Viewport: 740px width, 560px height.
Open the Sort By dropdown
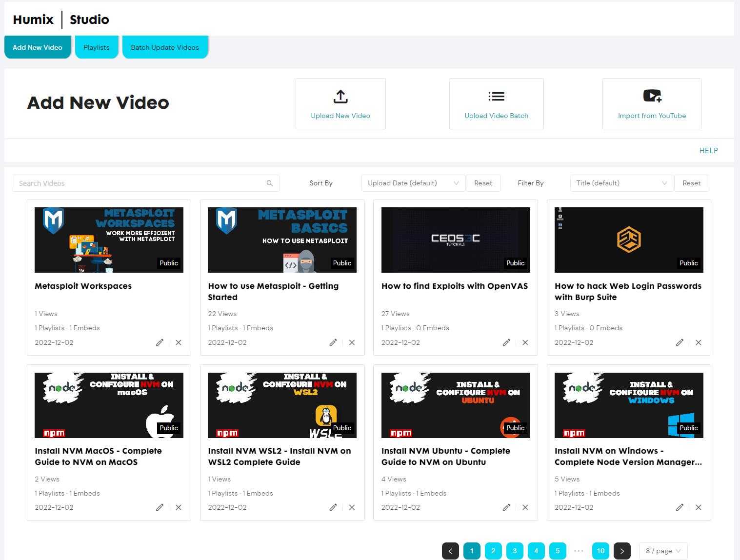(x=413, y=183)
